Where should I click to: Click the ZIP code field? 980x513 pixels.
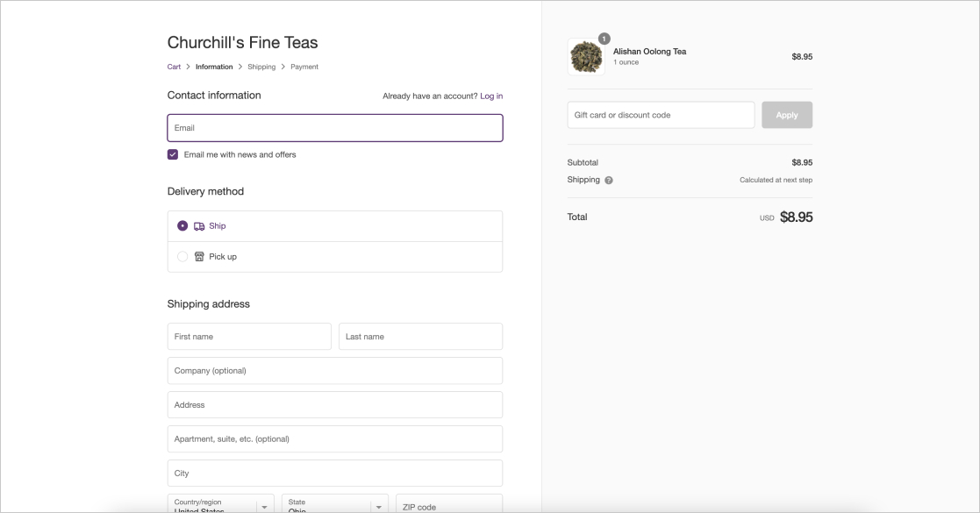coord(449,503)
